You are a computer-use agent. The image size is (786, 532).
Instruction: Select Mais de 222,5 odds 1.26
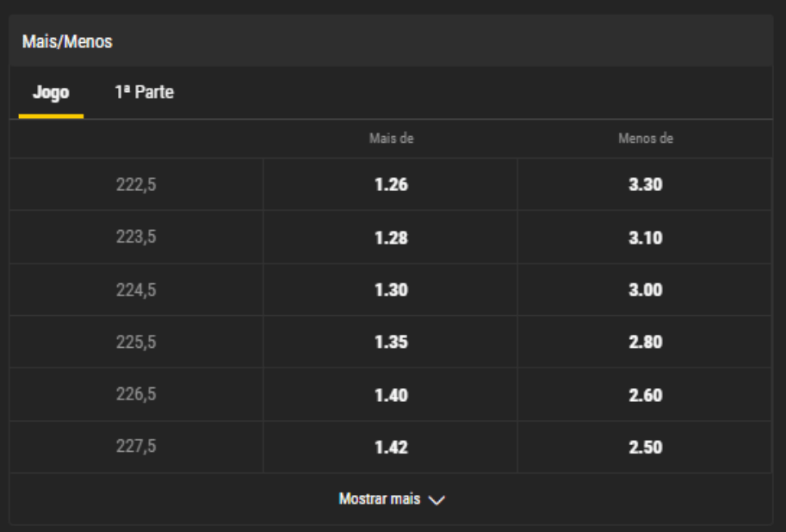pyautogui.click(x=391, y=184)
